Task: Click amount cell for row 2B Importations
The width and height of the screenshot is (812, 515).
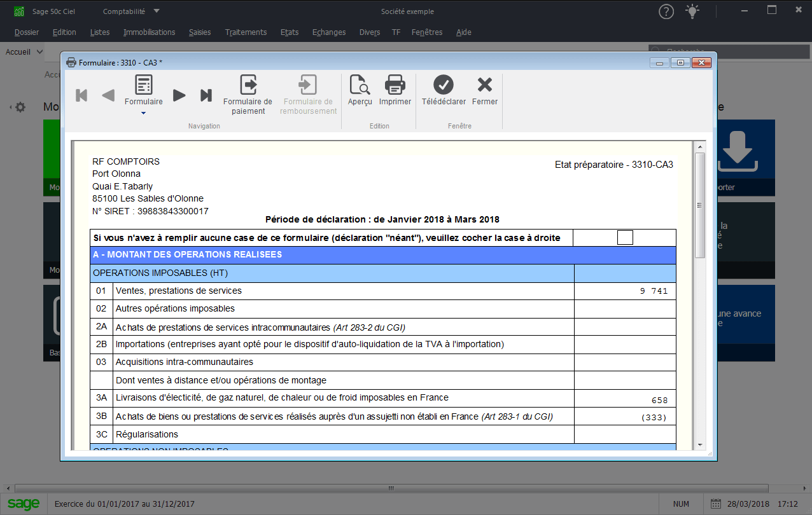Action: click(625, 345)
